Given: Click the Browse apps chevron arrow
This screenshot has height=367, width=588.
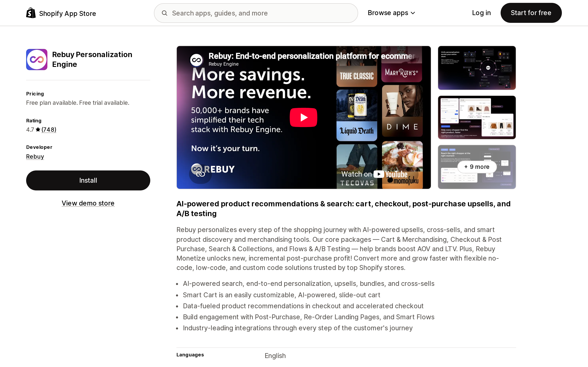Looking at the screenshot, I should (413, 13).
